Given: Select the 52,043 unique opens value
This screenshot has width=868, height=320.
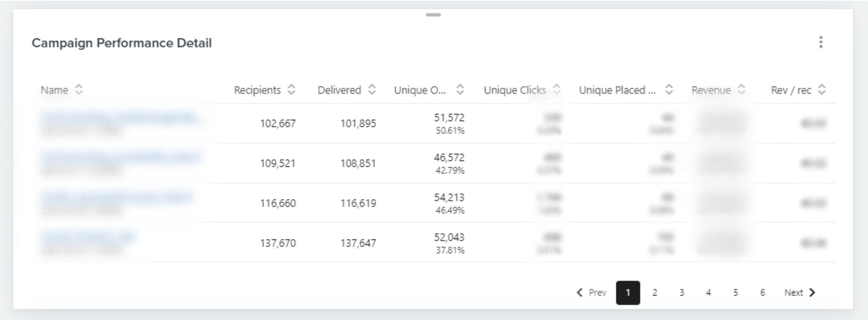Looking at the screenshot, I should (x=449, y=237).
